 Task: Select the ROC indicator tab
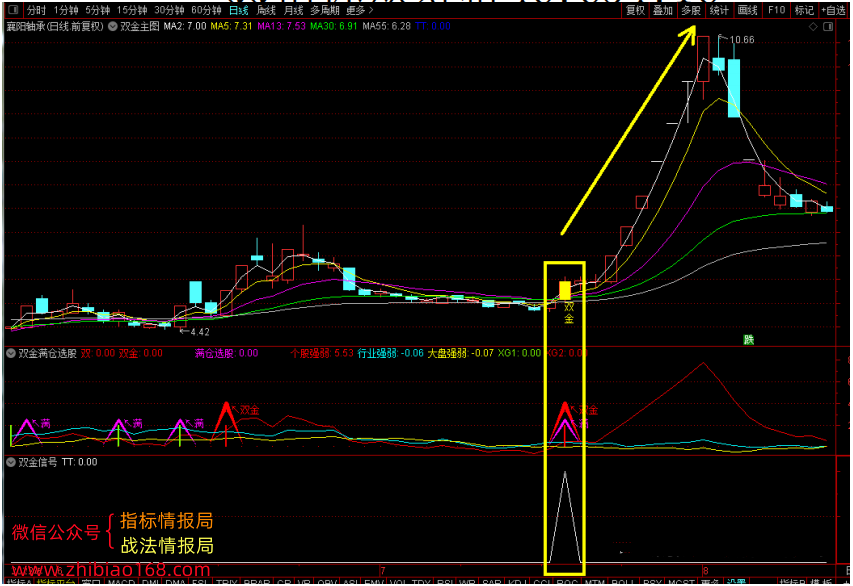tap(566, 582)
